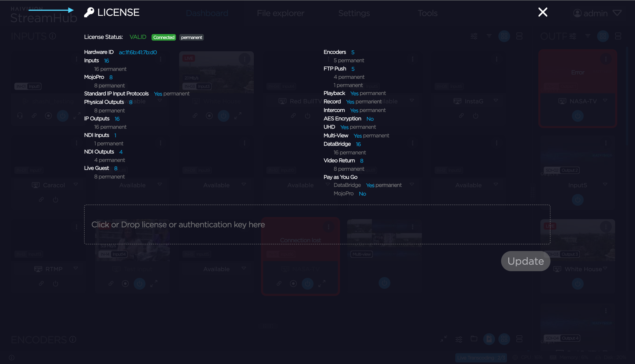Toggle power on the Multi-view tile
635x364 pixels.
(x=384, y=283)
